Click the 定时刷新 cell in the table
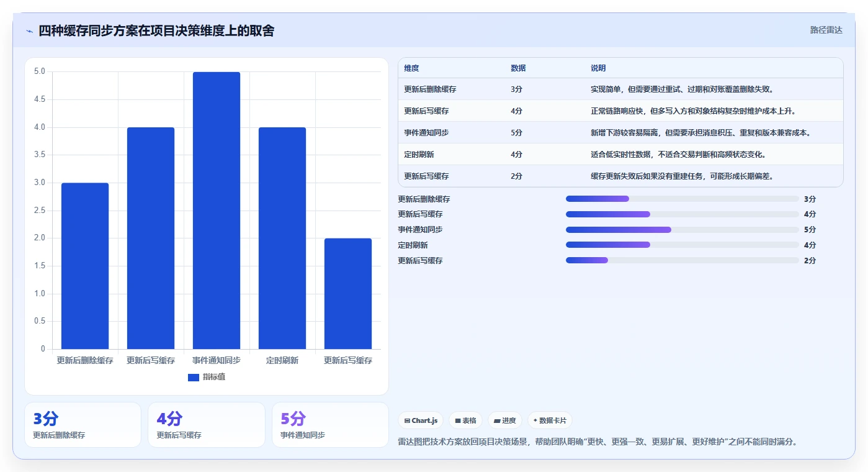Screen dimensions: 868x472 click(x=419, y=155)
